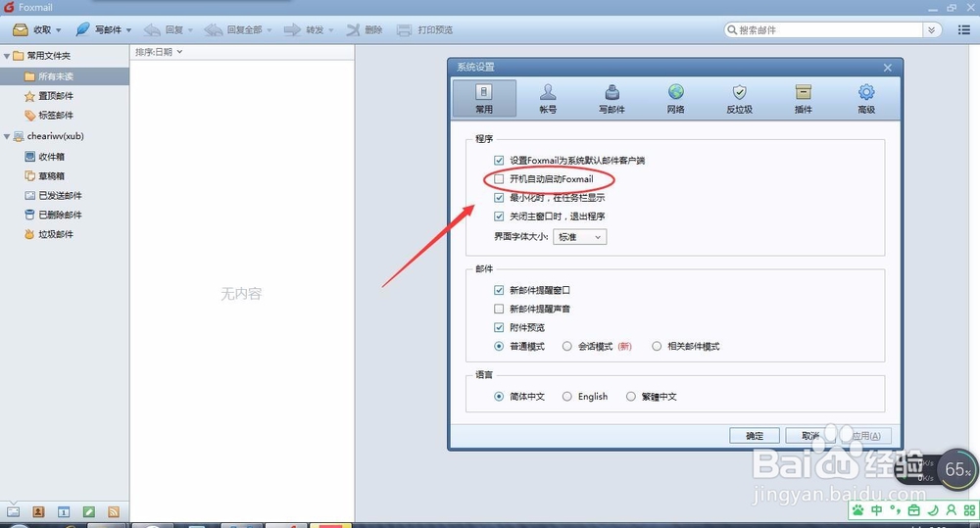Expand the 写邮件 toolbar dropdown arrow
The height and width of the screenshot is (528, 980).
point(128,30)
